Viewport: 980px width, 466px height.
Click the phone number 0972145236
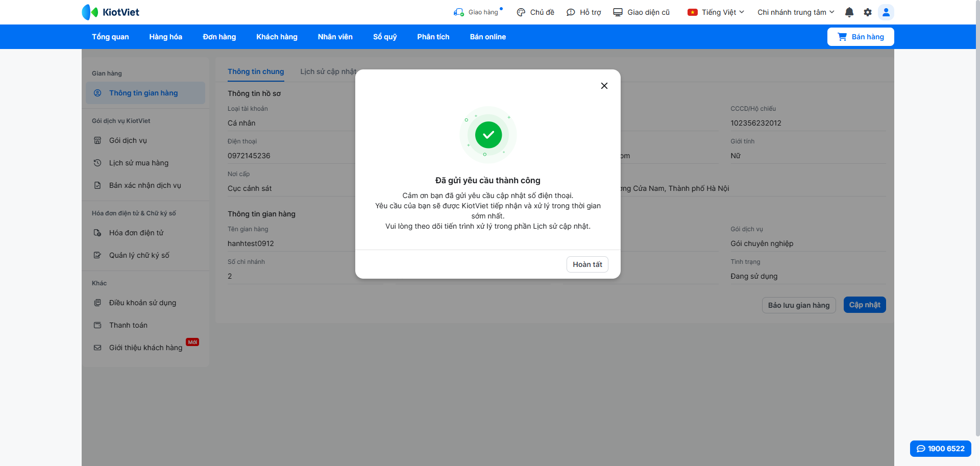[249, 156]
